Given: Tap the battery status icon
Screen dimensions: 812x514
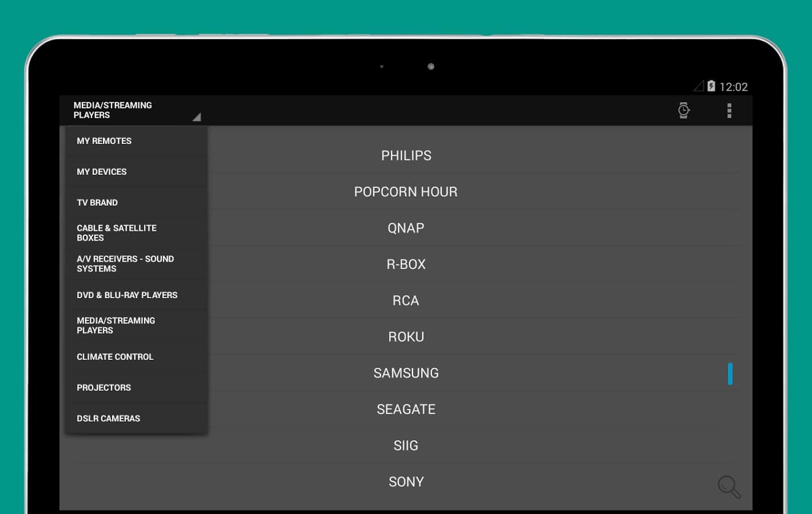Looking at the screenshot, I should (711, 86).
